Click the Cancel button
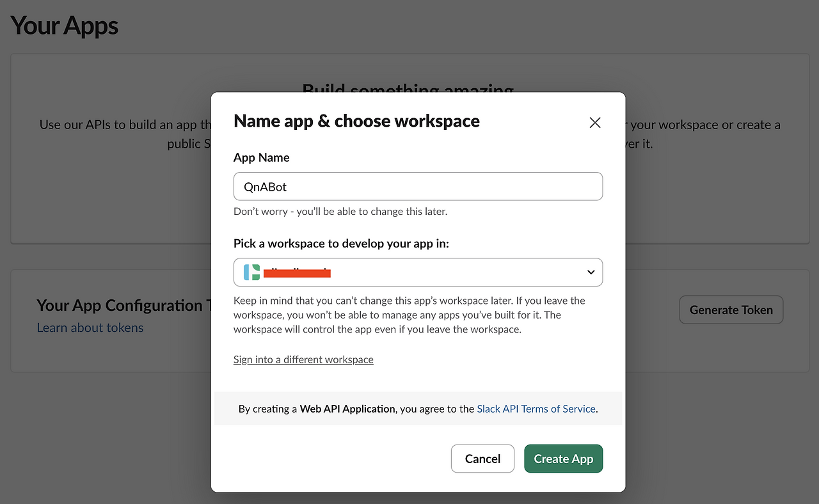The height and width of the screenshot is (504, 819). 482,459
